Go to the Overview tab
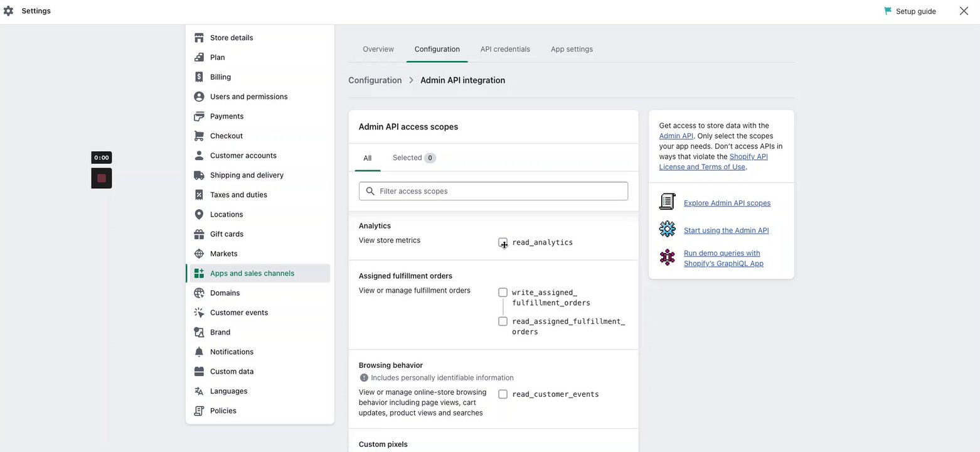980x452 pixels. point(378,49)
